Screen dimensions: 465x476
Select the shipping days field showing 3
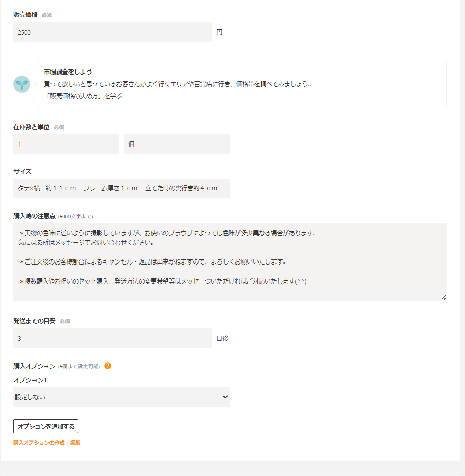click(112, 338)
